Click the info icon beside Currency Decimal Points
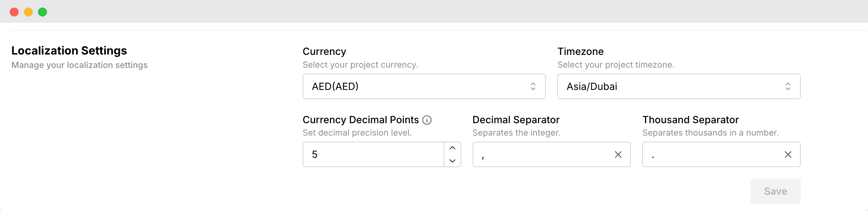 coord(427,120)
